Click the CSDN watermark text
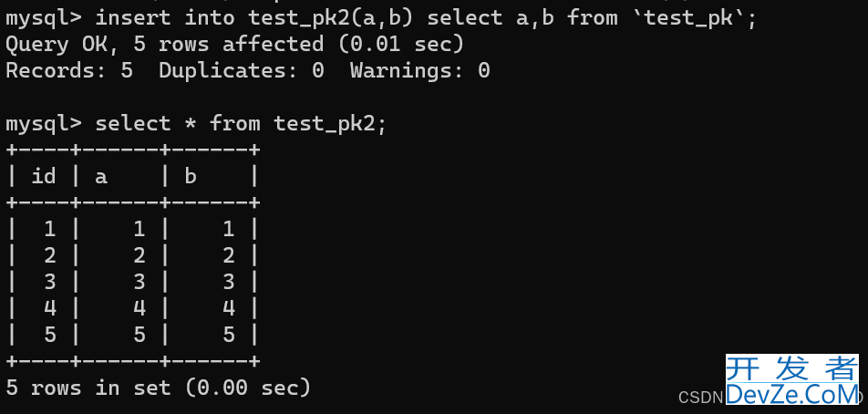Image resolution: width=868 pixels, height=414 pixels. tap(701, 397)
